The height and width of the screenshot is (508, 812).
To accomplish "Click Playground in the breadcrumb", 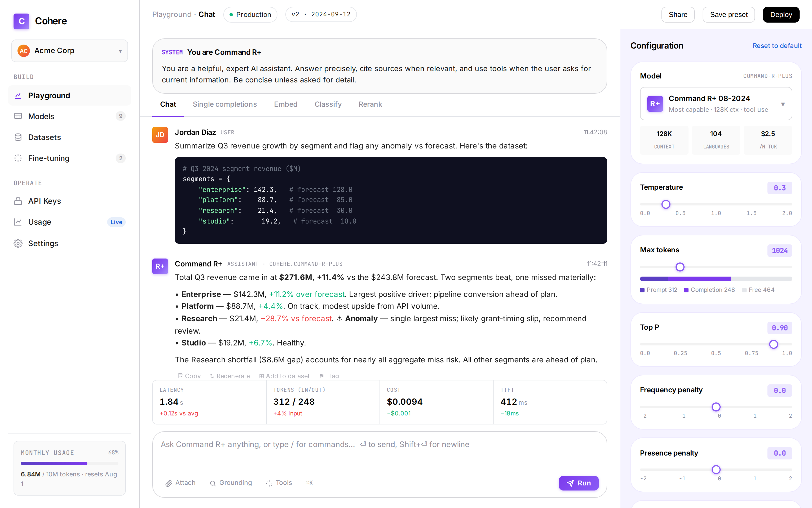I will (172, 14).
